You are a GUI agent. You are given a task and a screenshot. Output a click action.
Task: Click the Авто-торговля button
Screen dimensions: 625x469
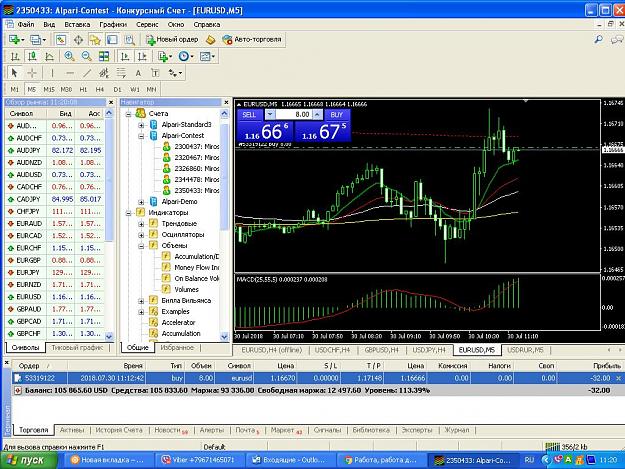click(252, 39)
